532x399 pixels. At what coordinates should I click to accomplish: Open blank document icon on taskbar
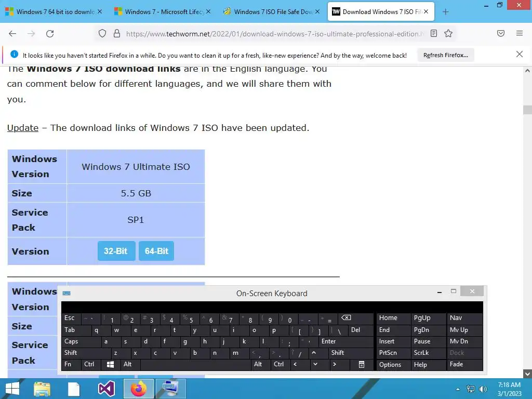tap(74, 389)
